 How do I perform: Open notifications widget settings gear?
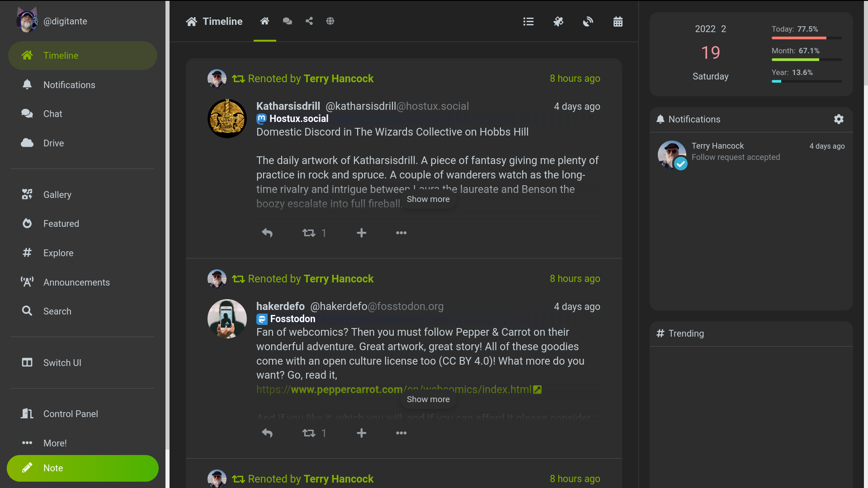click(839, 119)
